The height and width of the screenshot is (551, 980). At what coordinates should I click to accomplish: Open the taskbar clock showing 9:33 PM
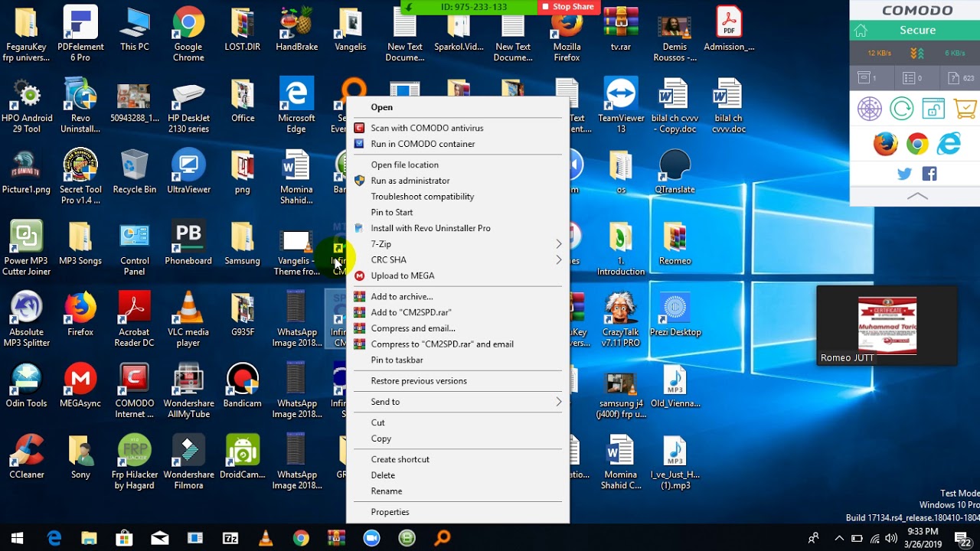[x=922, y=538]
